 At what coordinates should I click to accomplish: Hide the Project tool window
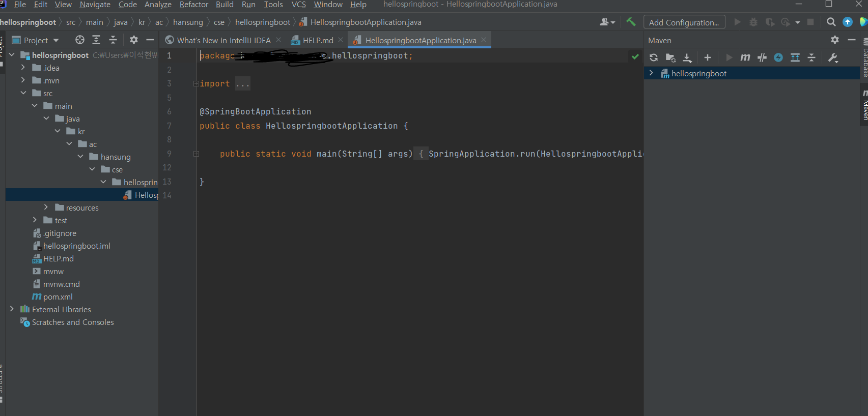click(150, 40)
